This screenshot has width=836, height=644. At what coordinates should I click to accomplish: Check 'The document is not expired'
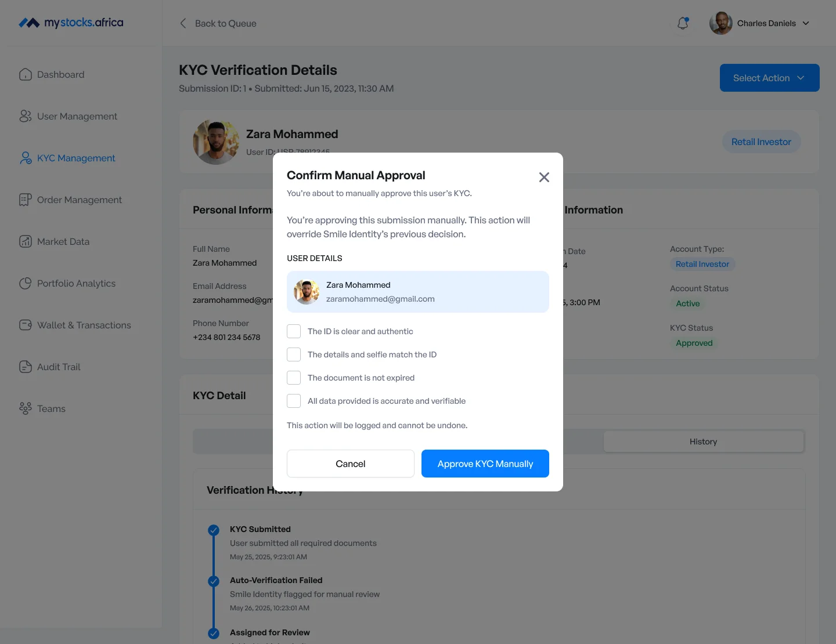click(294, 378)
